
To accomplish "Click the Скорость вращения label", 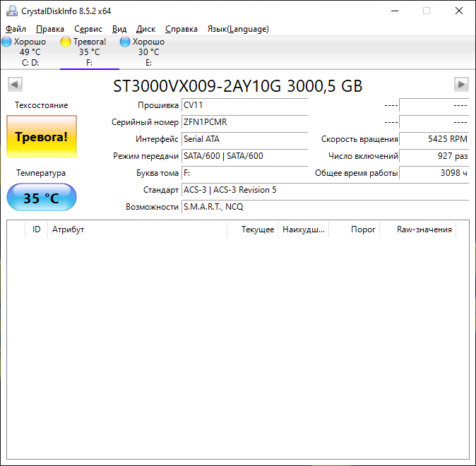I will point(359,139).
